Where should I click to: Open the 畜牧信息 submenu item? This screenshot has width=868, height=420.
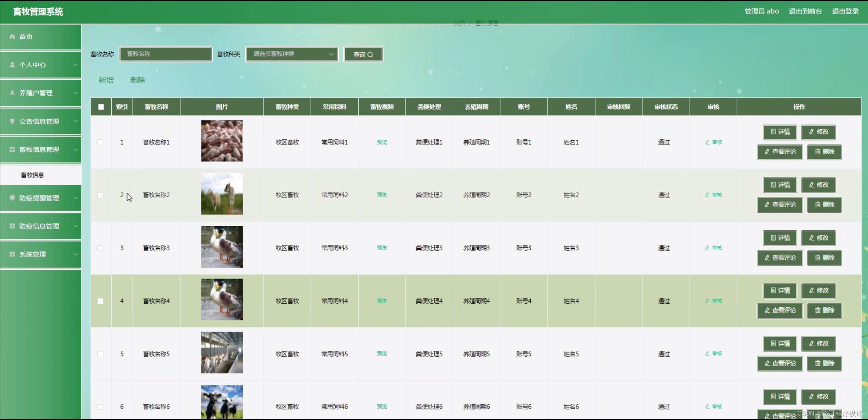tap(33, 175)
